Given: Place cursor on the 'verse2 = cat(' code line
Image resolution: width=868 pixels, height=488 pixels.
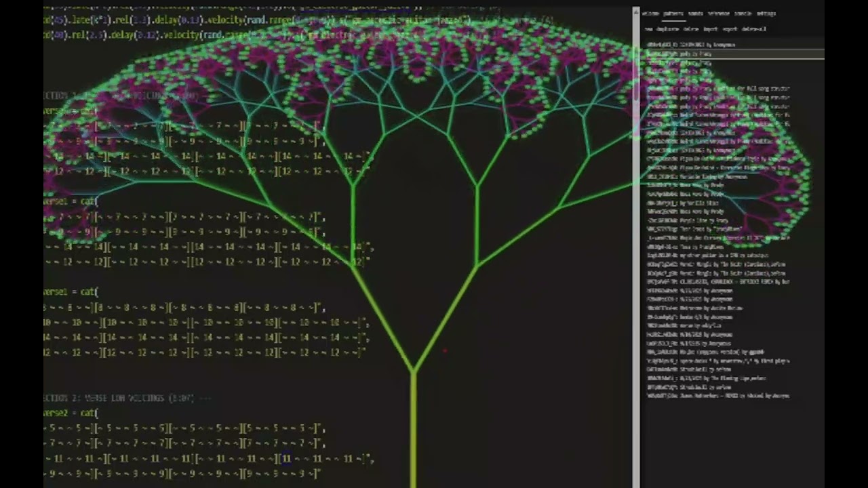Looking at the screenshot, I should pos(71,413).
